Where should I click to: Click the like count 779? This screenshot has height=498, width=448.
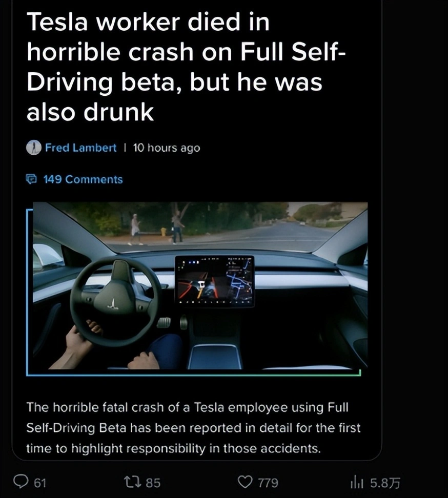pyautogui.click(x=268, y=483)
